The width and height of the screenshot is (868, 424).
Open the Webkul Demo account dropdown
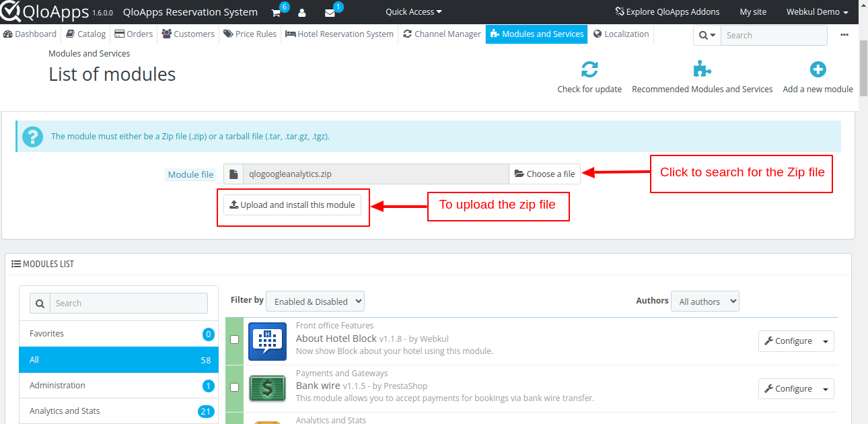click(817, 12)
